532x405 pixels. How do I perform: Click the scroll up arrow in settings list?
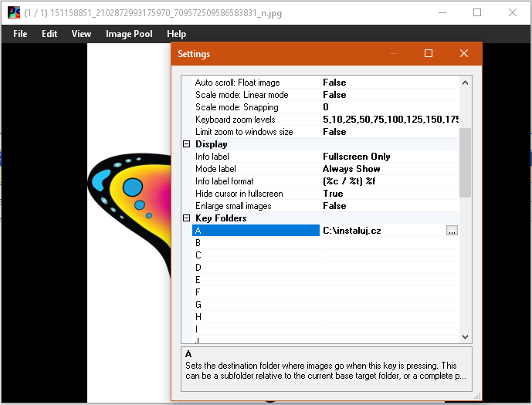coord(465,83)
